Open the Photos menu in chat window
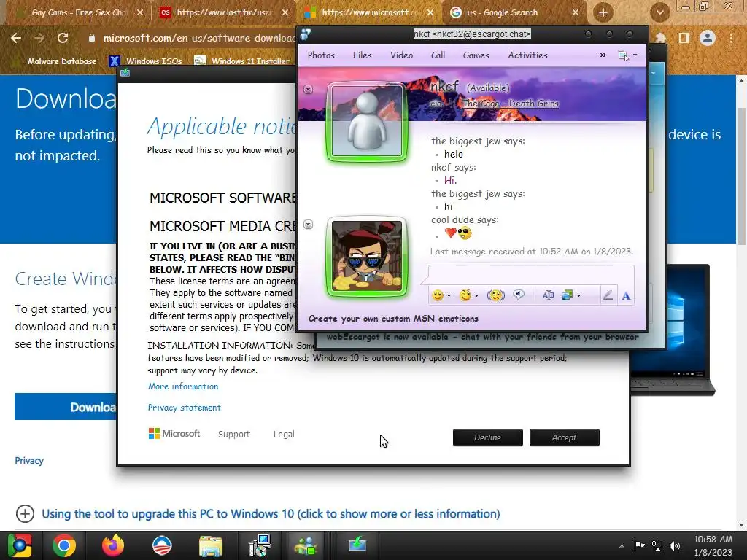The width and height of the screenshot is (747, 560). point(321,55)
